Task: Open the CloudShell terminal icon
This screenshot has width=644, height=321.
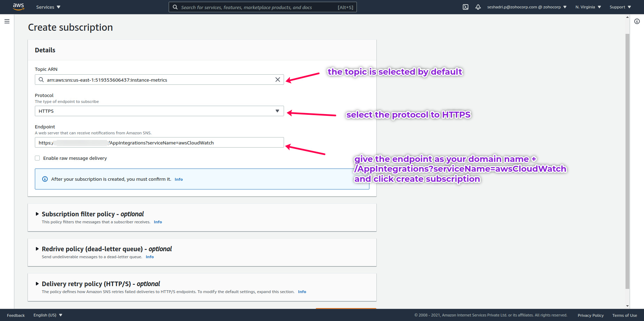Action: pos(466,7)
